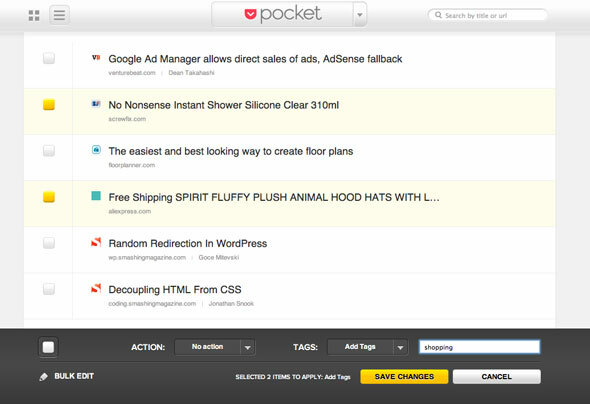Toggle the select-all checkbox in bulk edit bar
Viewport: 590px width, 404px height.
[48, 347]
